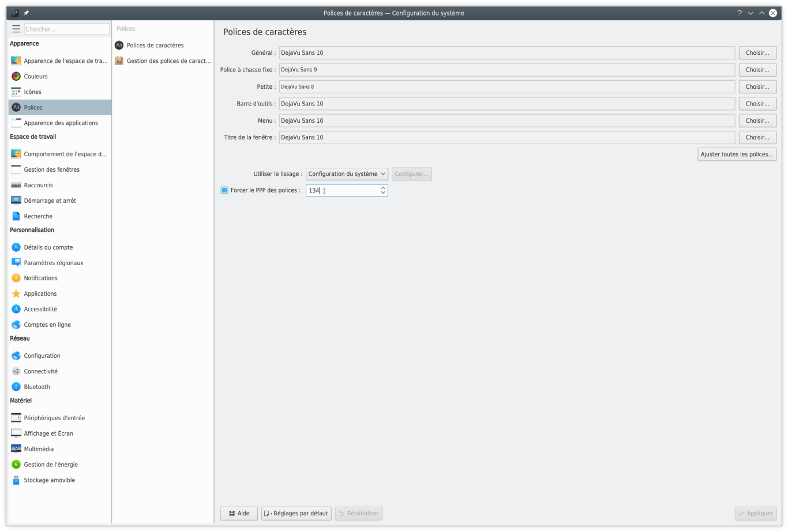788x532 pixels.
Task: Open Affichage et Écran icon
Action: 16,433
